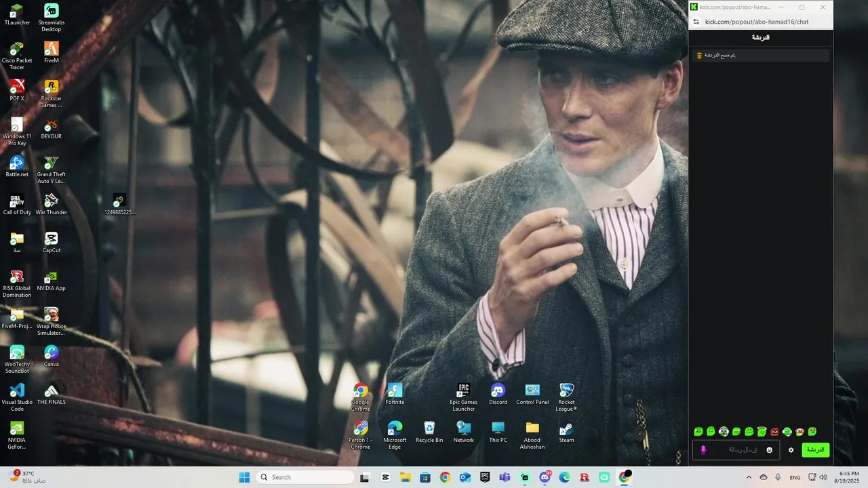868x488 pixels.
Task: Open the volume control in tray
Action: [823, 477]
